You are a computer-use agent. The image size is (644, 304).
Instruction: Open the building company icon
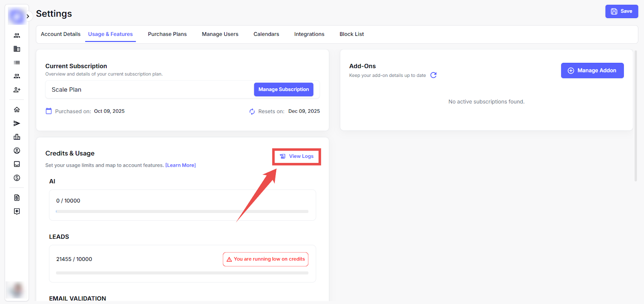[x=17, y=49]
